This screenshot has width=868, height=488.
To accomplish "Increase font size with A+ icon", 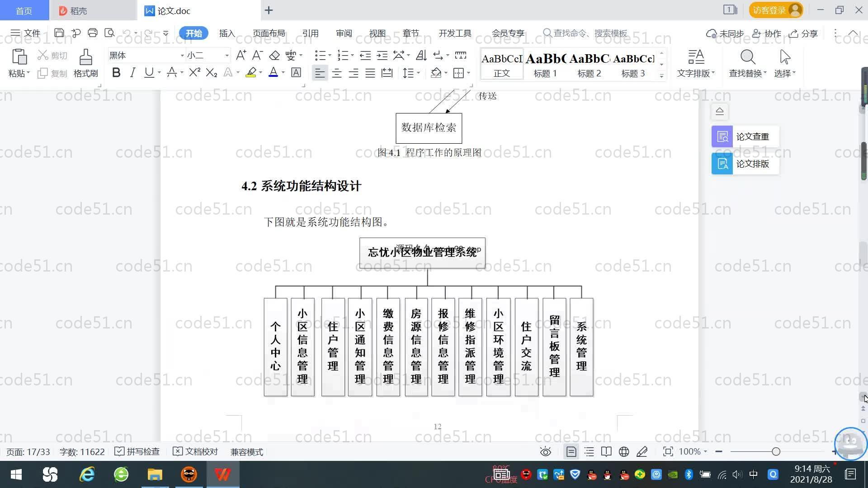I will click(x=241, y=55).
